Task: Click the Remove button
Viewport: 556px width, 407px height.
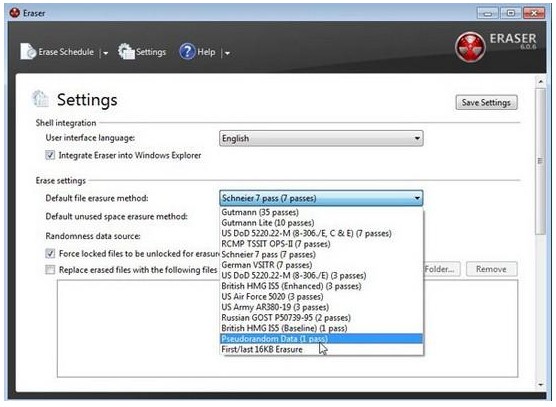Action: [491, 269]
